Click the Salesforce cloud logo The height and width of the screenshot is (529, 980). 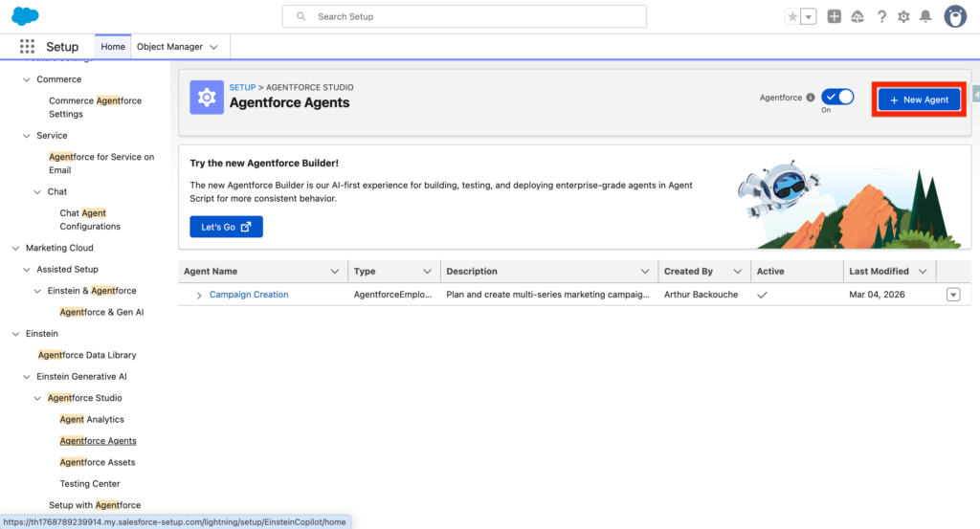click(25, 16)
